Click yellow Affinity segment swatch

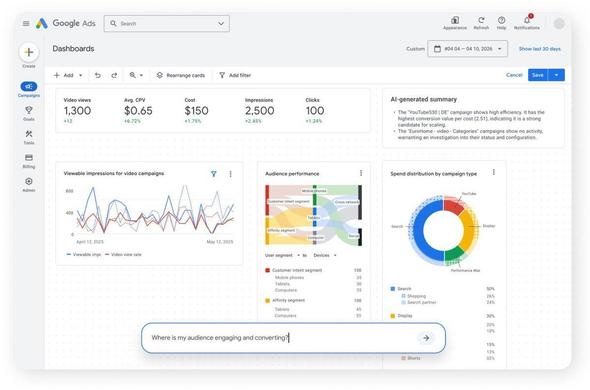point(268,300)
